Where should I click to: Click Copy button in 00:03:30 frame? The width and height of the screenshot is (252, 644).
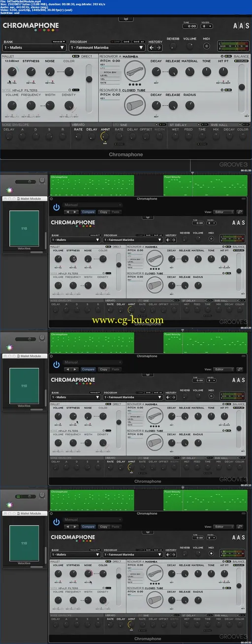coord(103,212)
